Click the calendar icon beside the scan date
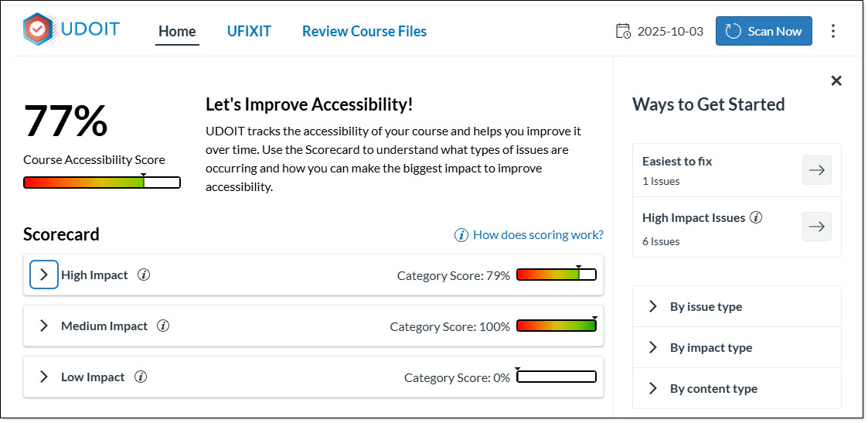 (x=623, y=31)
